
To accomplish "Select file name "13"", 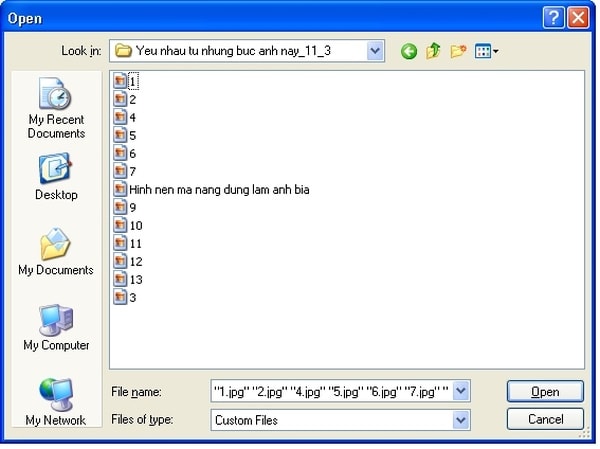I will click(x=136, y=279).
